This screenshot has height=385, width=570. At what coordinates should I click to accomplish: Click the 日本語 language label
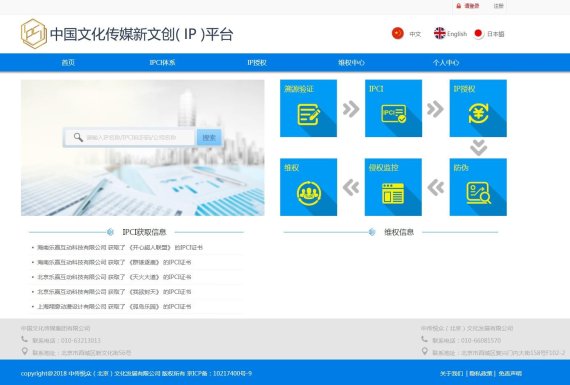point(496,34)
